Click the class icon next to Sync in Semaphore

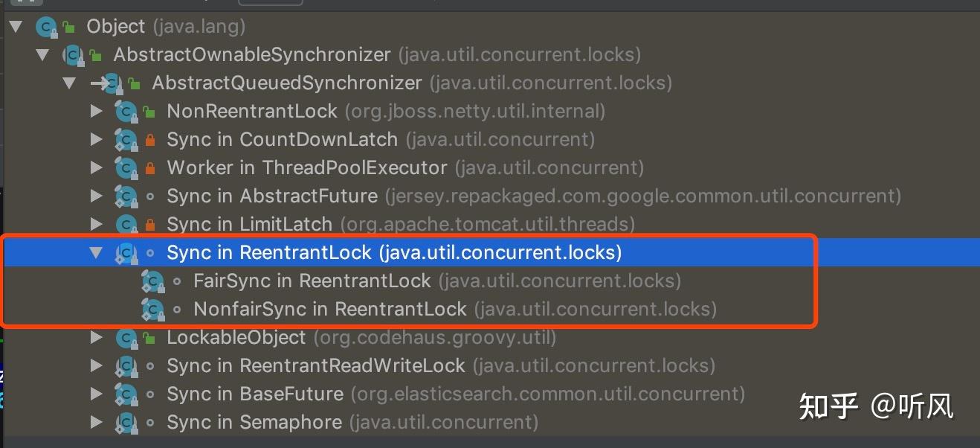[125, 423]
